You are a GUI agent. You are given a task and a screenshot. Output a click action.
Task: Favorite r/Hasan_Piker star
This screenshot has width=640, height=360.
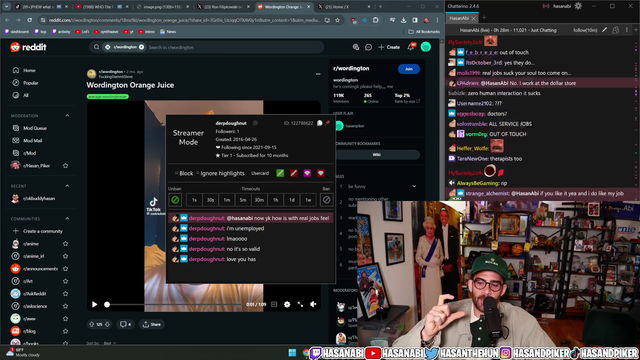click(x=65, y=165)
